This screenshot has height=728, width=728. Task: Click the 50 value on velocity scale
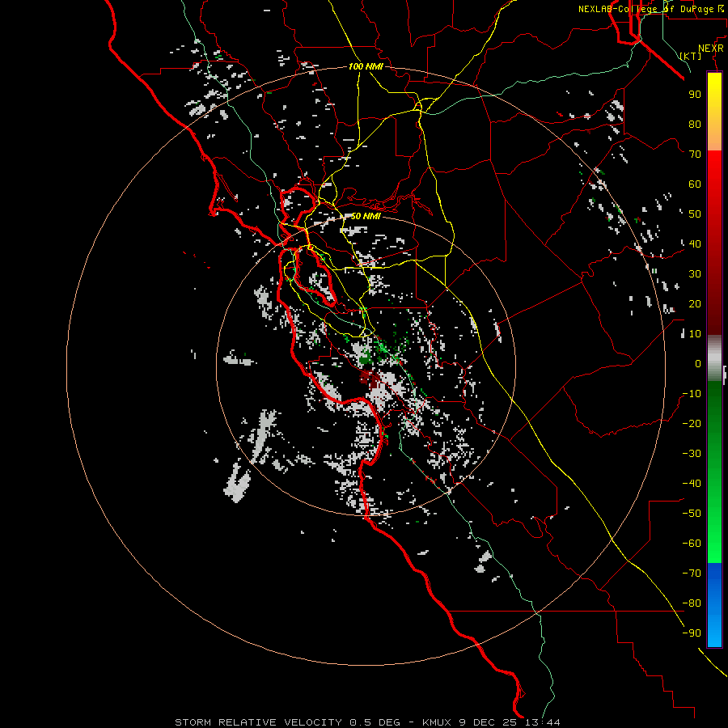[x=695, y=214]
